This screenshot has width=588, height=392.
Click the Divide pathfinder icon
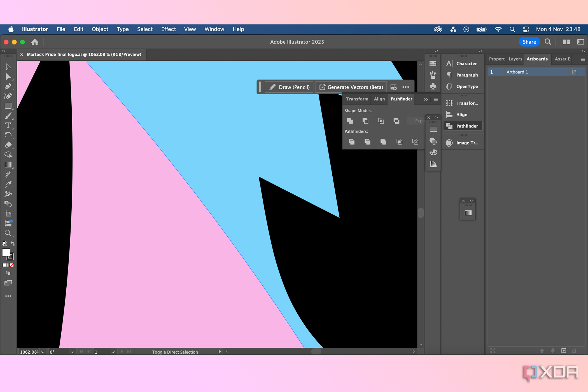point(351,142)
